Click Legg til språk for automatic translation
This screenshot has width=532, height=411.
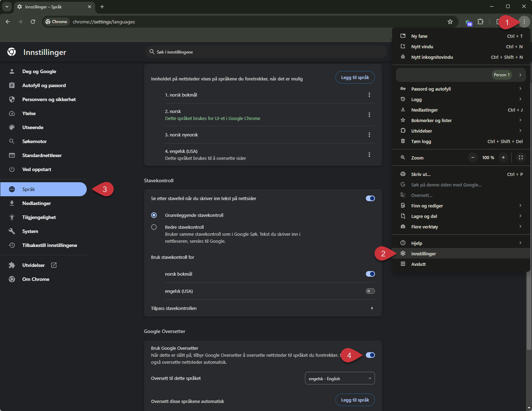click(355, 400)
